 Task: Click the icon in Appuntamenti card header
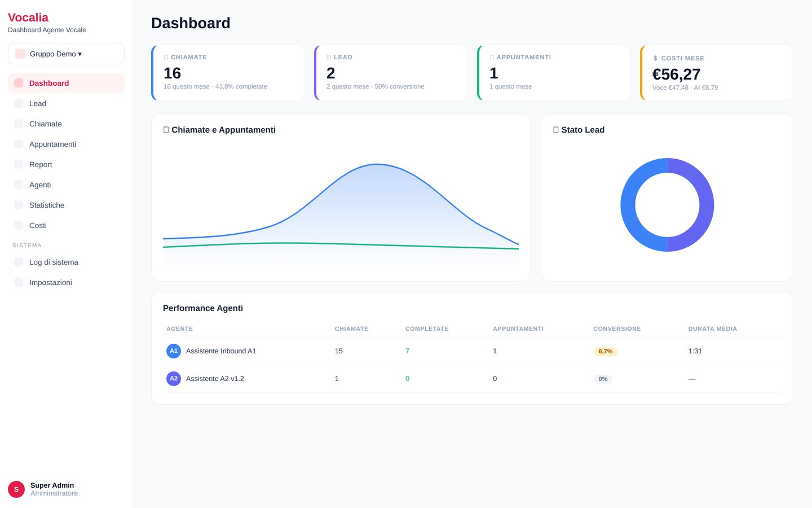[x=492, y=57]
